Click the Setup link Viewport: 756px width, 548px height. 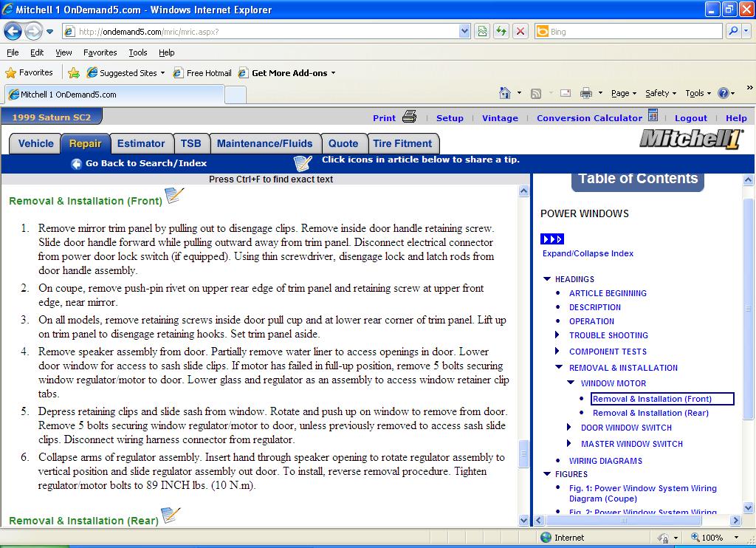(x=450, y=118)
